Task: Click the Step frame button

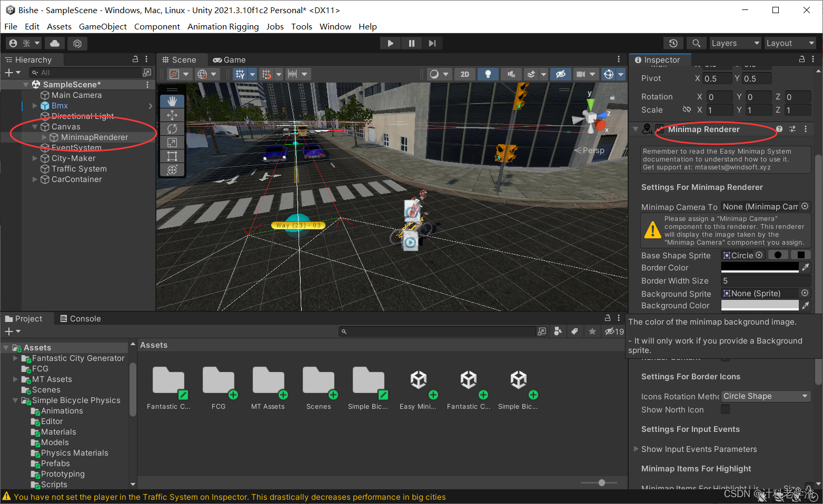Action: [x=432, y=43]
